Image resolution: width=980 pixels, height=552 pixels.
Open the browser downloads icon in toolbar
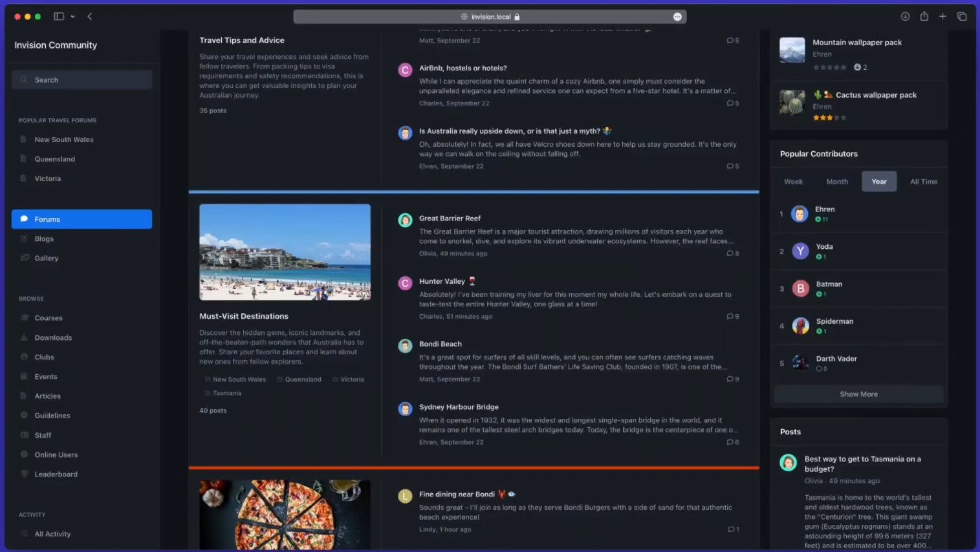point(905,17)
